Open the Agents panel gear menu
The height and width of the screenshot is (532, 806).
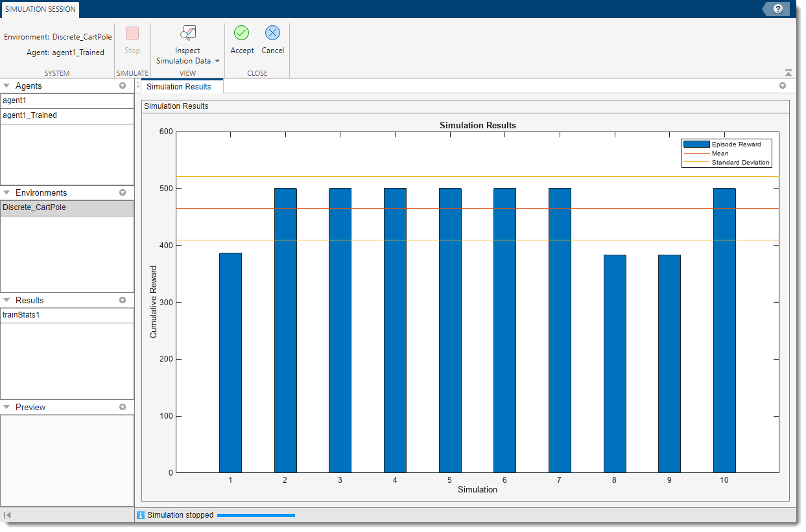[x=122, y=85]
